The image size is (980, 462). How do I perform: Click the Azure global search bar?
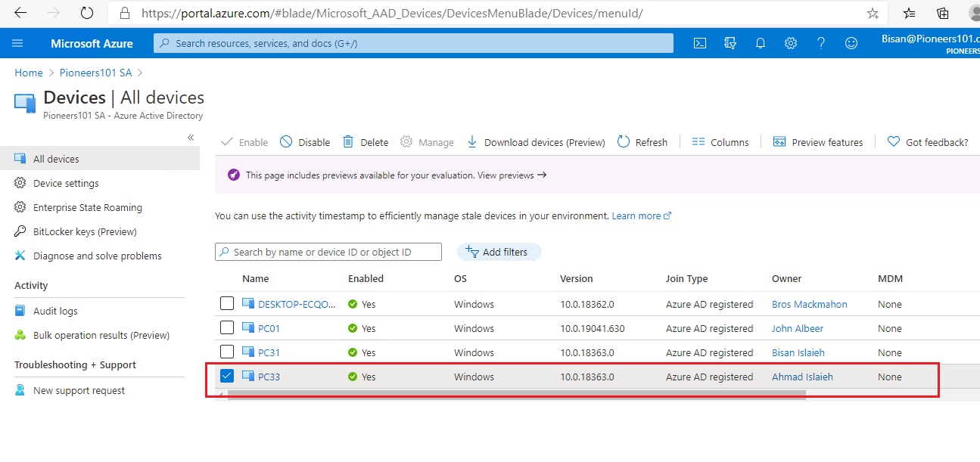tap(413, 43)
